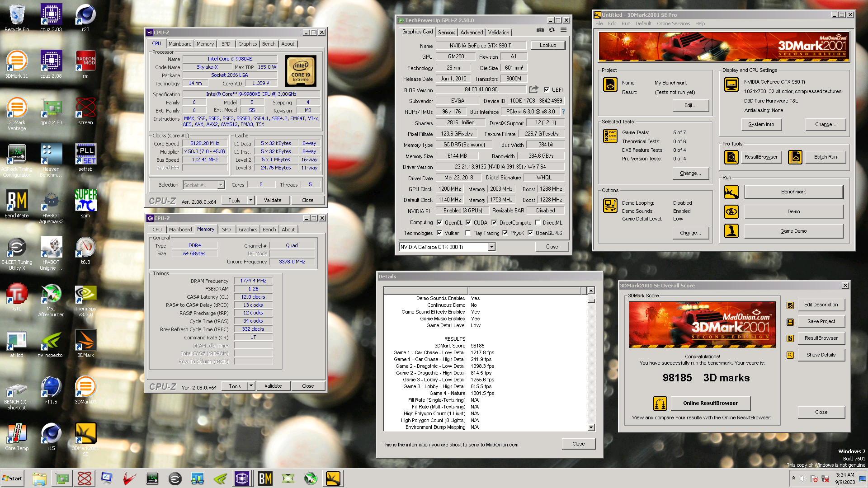Click the GPU-Z refresh icon

[552, 30]
